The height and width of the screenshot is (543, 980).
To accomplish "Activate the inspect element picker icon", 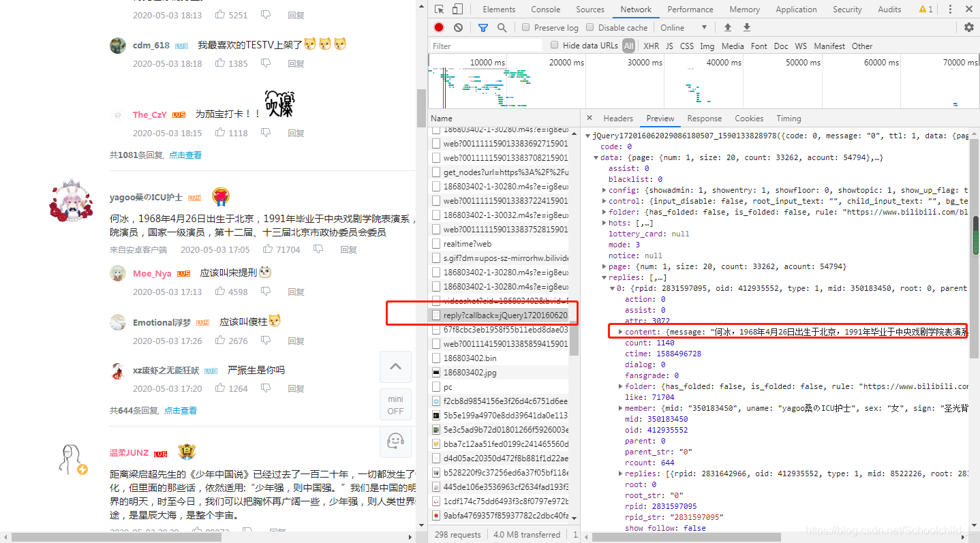I will pyautogui.click(x=440, y=10).
